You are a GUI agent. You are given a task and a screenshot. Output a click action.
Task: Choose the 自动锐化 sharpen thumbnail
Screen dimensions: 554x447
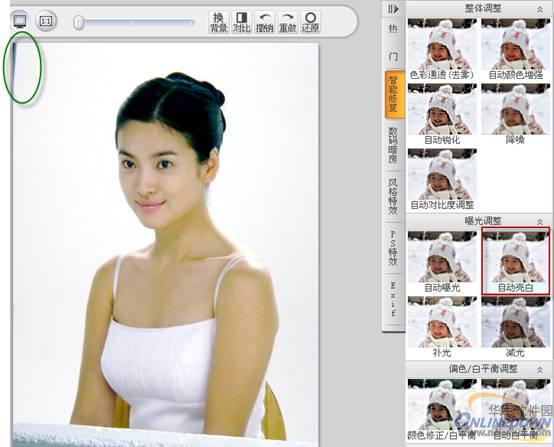point(442,114)
